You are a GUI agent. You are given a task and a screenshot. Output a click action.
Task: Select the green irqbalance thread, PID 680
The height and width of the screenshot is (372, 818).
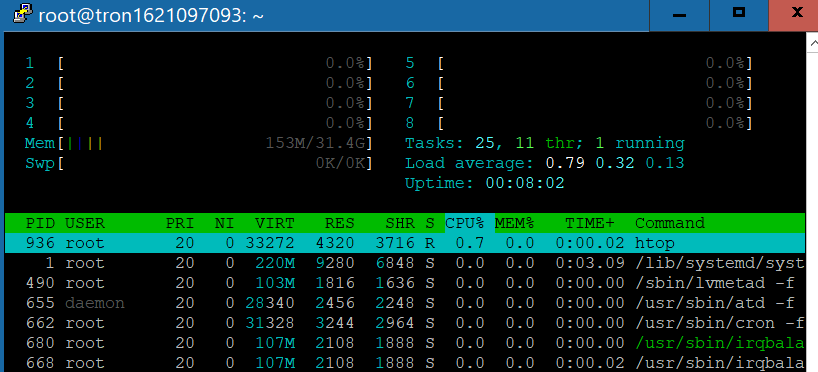405,343
